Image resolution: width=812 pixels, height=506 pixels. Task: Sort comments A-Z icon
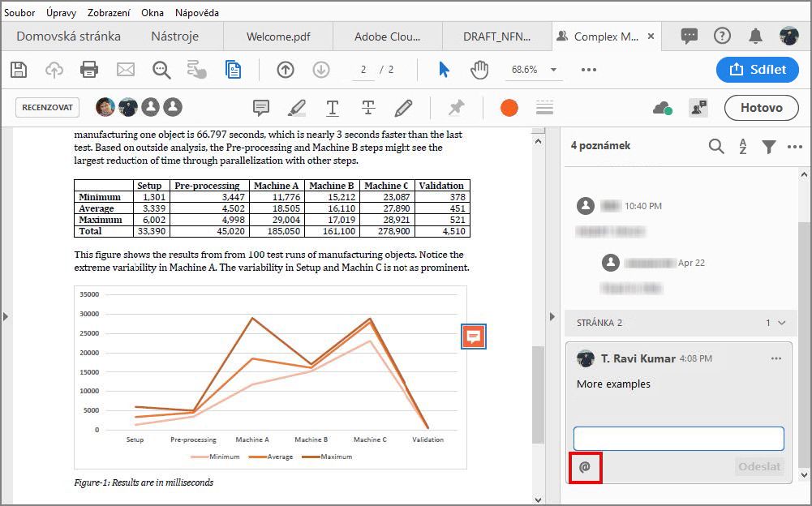[742, 147]
